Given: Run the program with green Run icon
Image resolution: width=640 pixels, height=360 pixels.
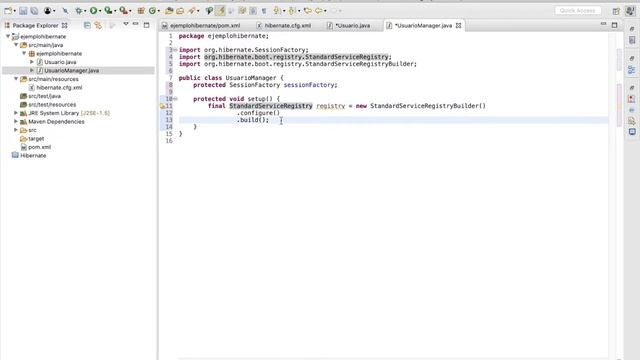Looking at the screenshot, I should 93,11.
